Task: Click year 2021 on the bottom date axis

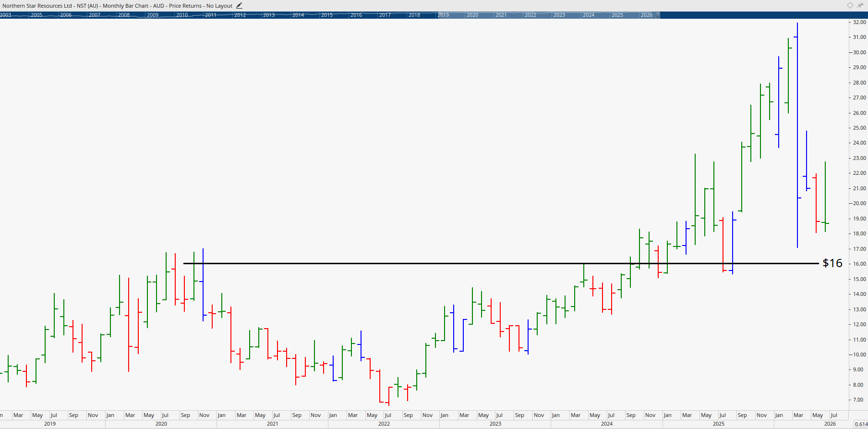Action: pyautogui.click(x=273, y=424)
